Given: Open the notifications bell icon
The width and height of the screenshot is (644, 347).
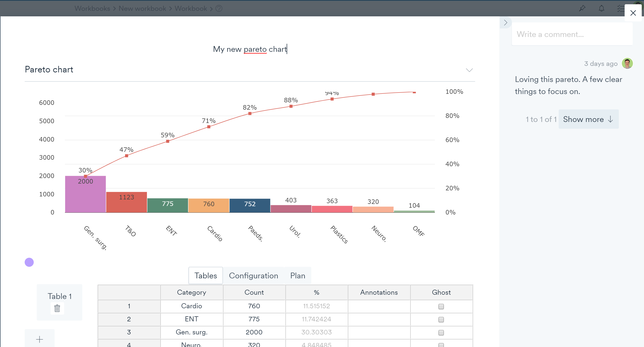Looking at the screenshot, I should pos(601,9).
